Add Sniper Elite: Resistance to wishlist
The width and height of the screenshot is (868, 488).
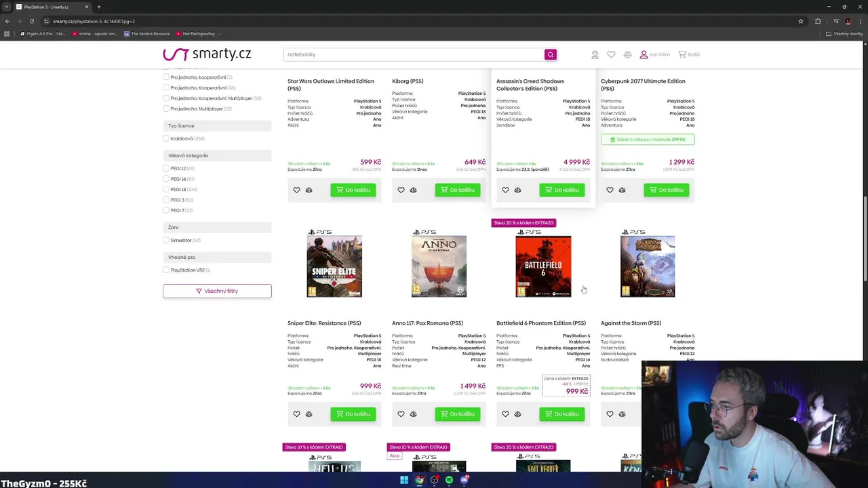(296, 414)
